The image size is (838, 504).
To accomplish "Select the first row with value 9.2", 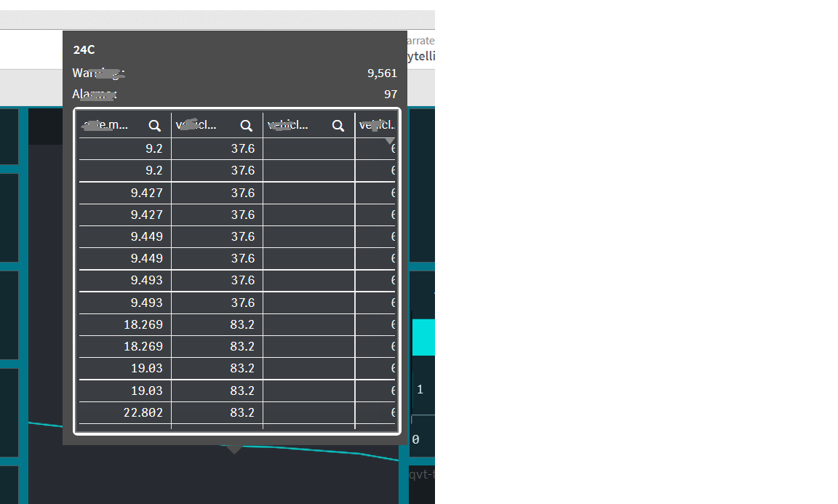I will (x=145, y=148).
